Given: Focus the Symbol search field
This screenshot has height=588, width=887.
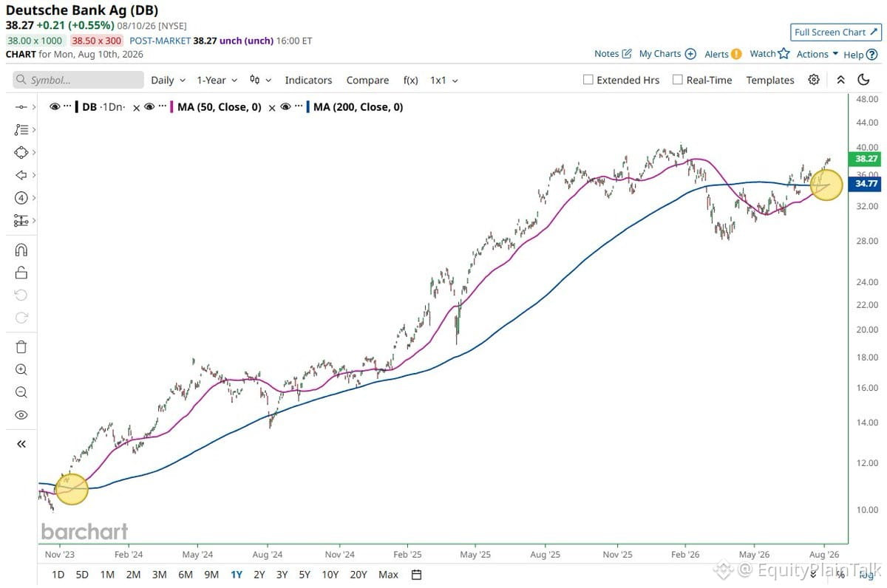Looking at the screenshot, I should tap(78, 80).
